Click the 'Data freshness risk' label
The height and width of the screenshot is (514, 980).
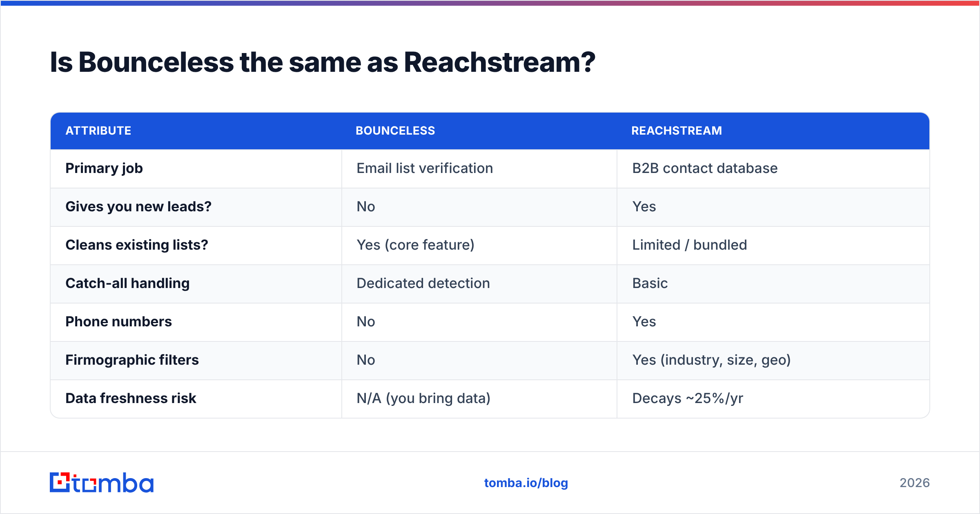pyautogui.click(x=131, y=398)
